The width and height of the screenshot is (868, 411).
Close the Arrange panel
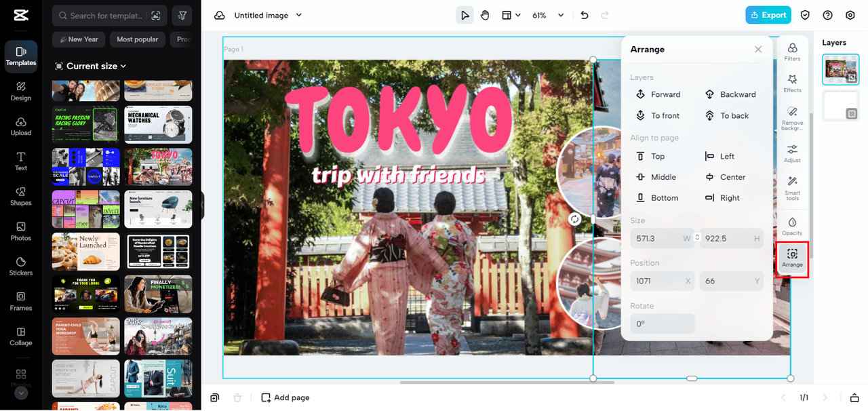pyautogui.click(x=758, y=50)
